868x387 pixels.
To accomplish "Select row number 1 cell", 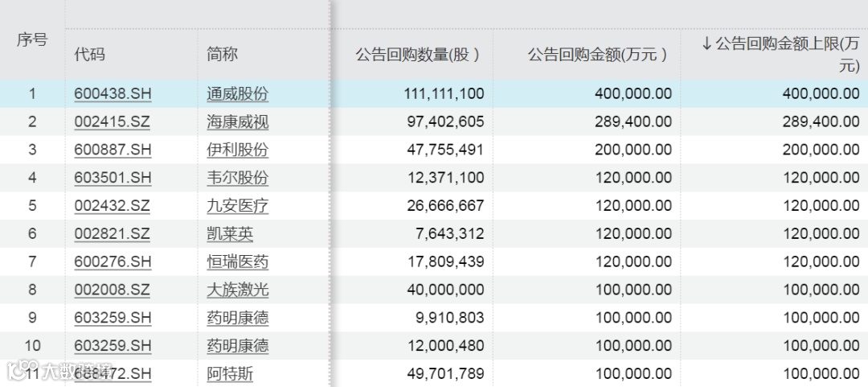I will [32, 93].
